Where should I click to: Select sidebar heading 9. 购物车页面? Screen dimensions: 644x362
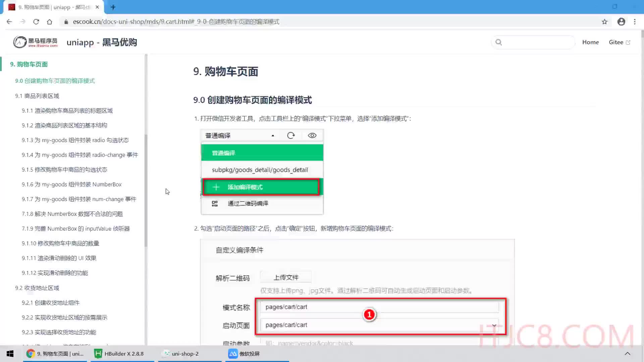[29, 64]
